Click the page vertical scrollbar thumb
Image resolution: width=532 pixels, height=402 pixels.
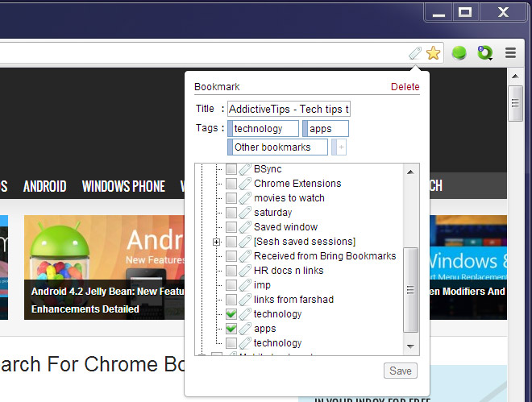click(515, 103)
